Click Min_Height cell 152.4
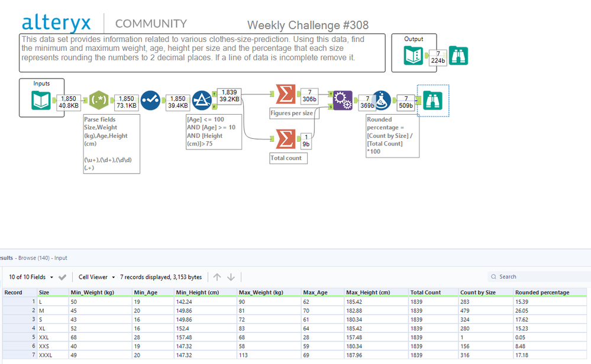This screenshot has width=591, height=364. pyautogui.click(x=205, y=328)
